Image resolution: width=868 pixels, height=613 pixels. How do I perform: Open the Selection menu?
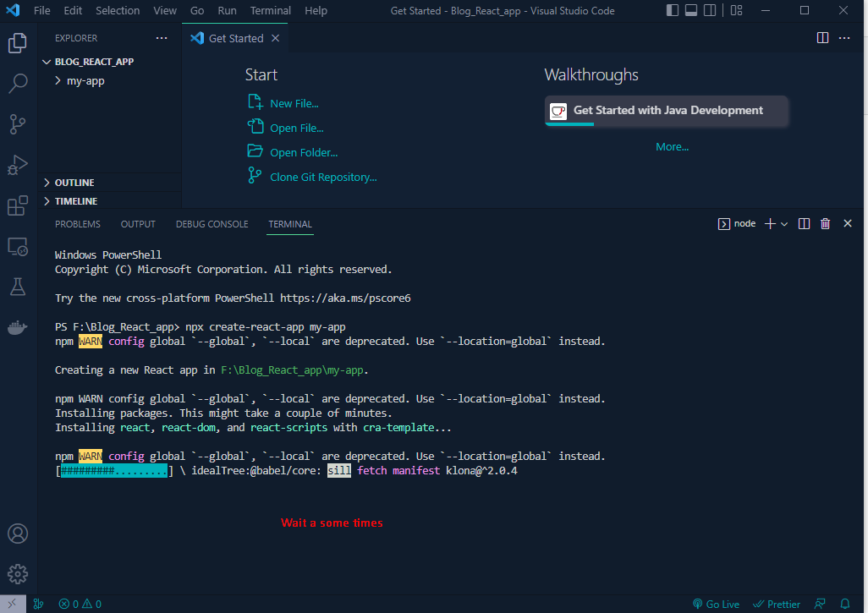tap(118, 10)
